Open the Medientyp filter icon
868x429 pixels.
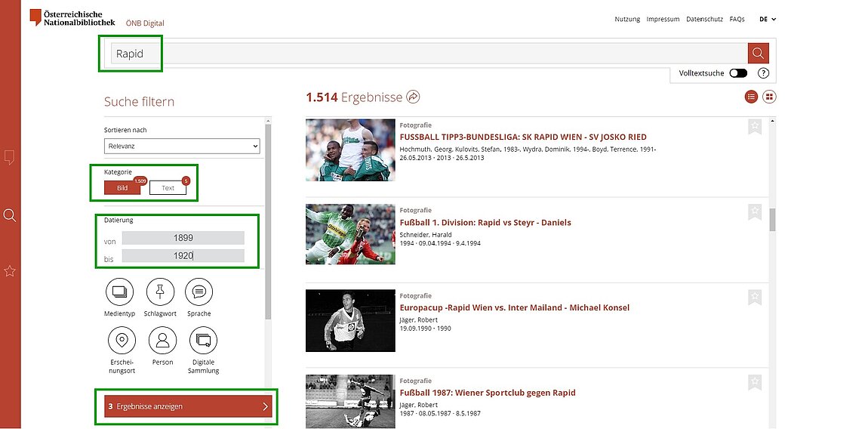tap(119, 292)
